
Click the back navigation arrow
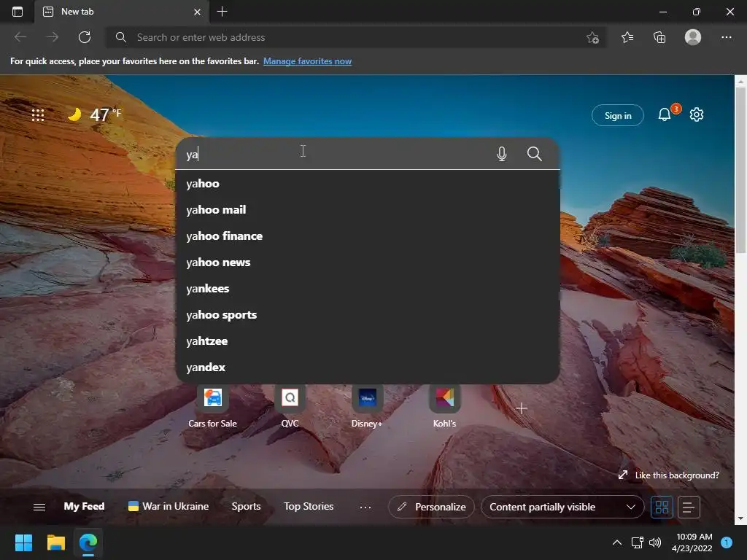(x=20, y=37)
